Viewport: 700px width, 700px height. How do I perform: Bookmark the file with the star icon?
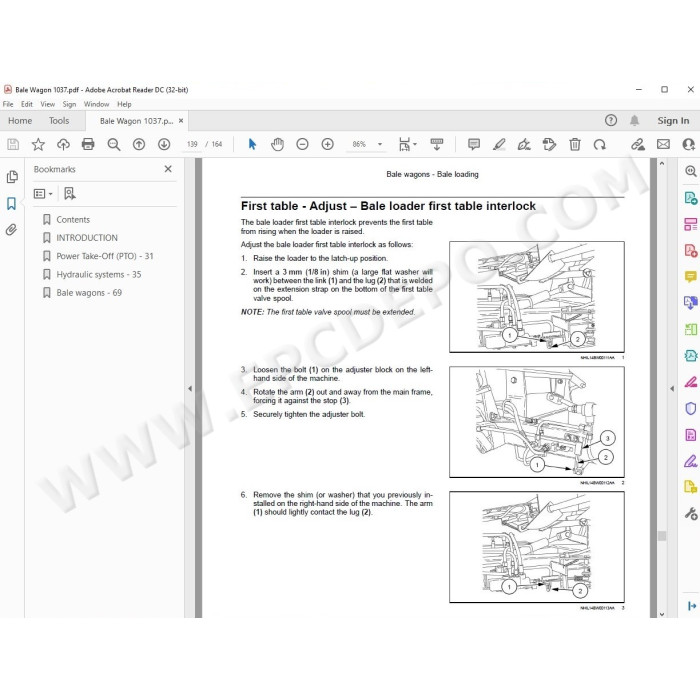coord(38,144)
